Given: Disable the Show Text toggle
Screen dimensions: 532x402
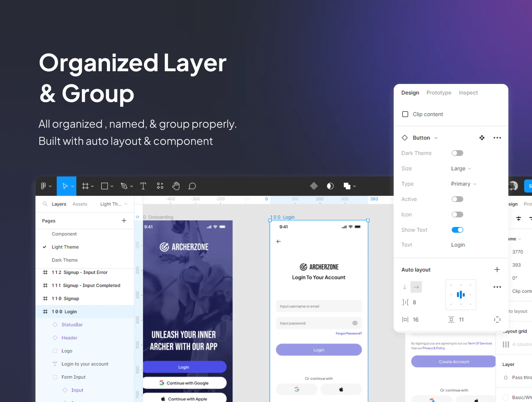Looking at the screenshot, I should coord(457,230).
